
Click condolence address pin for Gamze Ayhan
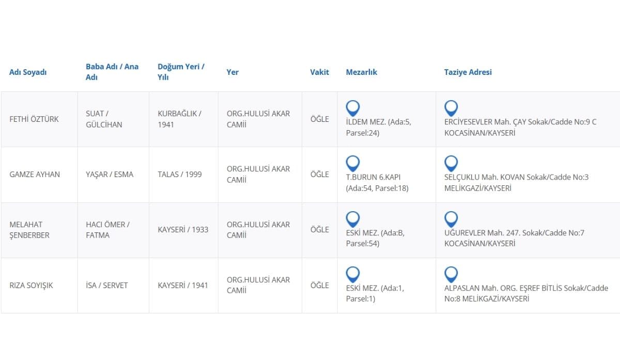451,163
